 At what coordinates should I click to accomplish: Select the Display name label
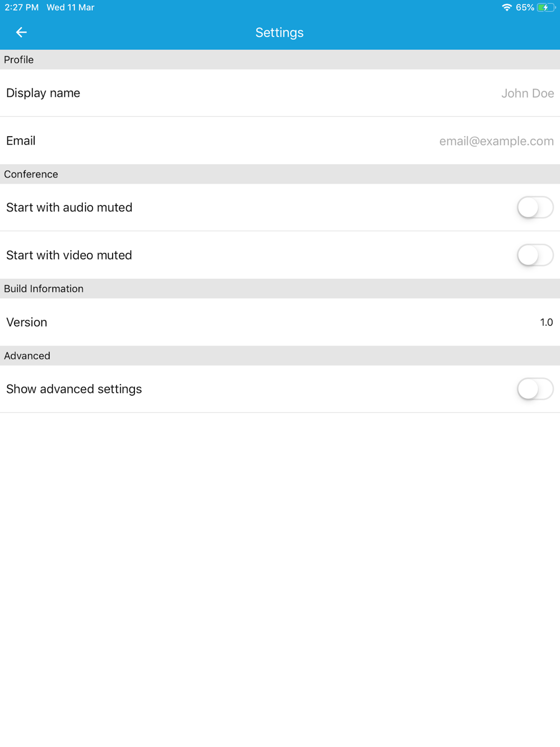[x=43, y=93]
